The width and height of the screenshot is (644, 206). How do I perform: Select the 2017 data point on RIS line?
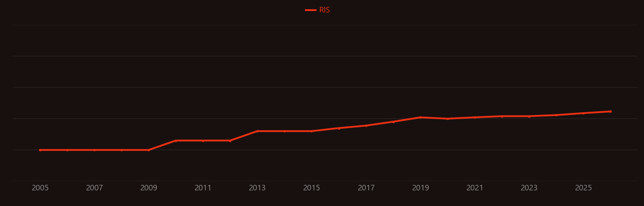(x=366, y=126)
